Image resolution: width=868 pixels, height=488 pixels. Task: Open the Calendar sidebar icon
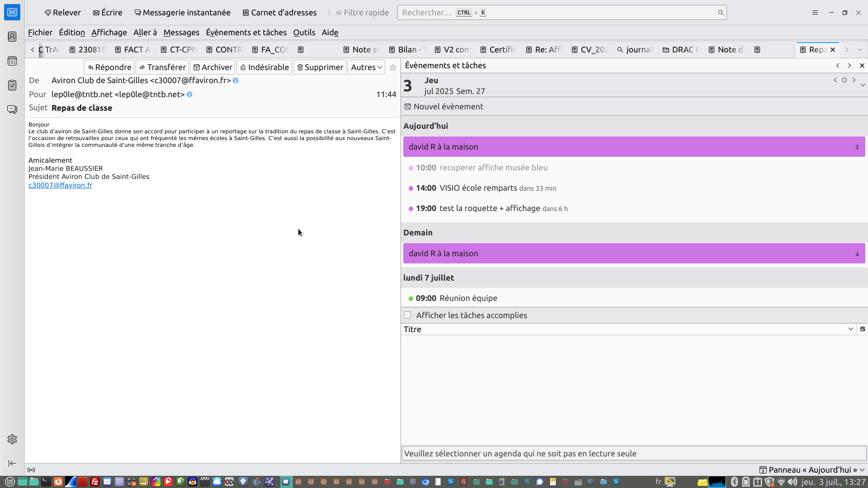(12, 61)
